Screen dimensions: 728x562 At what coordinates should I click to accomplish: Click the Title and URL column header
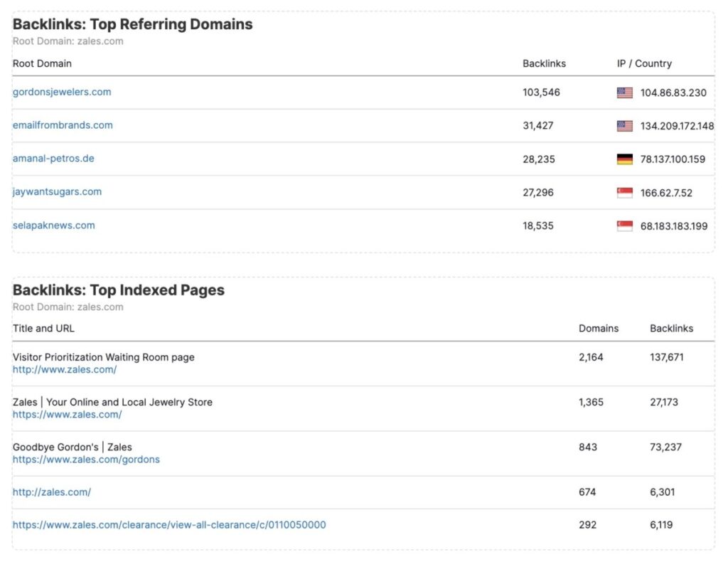click(x=43, y=329)
